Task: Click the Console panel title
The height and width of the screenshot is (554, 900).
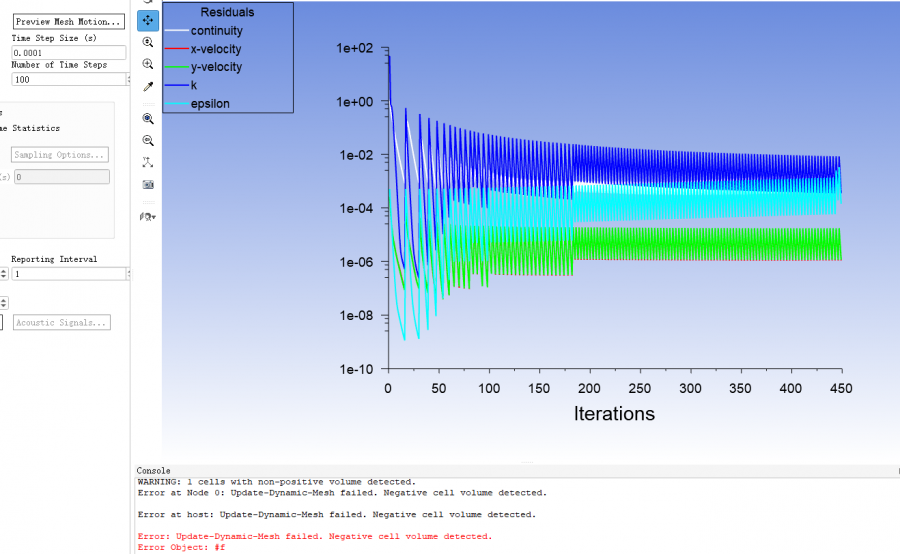Action: point(153,470)
